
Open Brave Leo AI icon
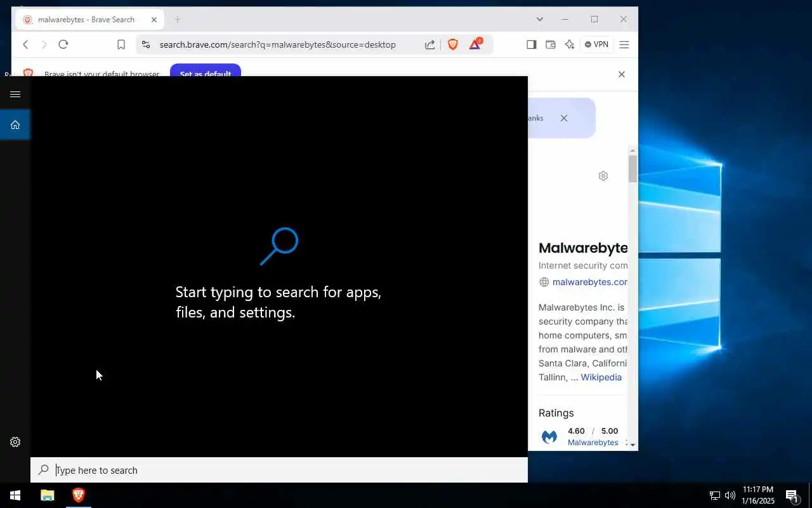(x=570, y=44)
